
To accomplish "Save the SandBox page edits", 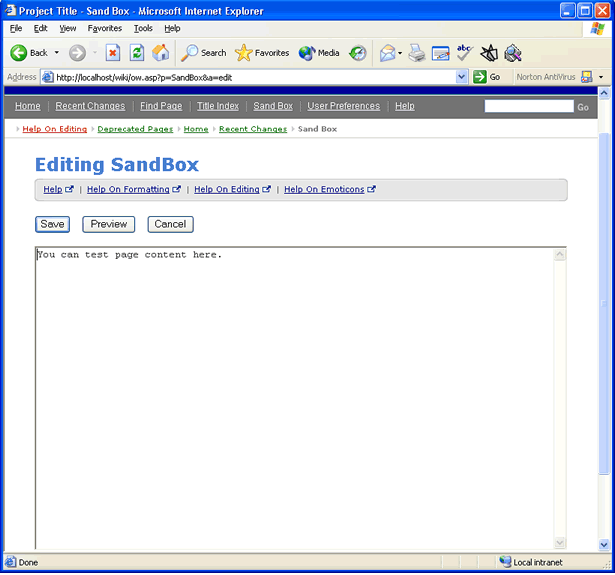I will (x=53, y=224).
